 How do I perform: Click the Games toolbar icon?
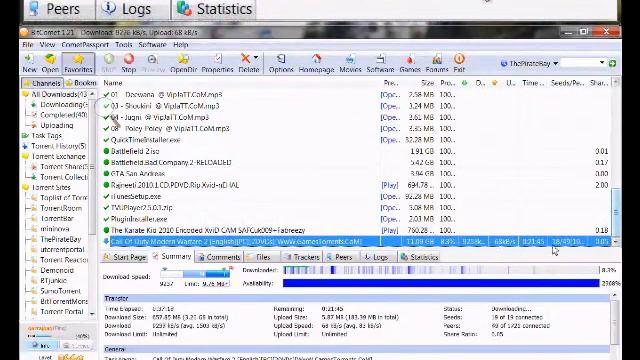click(410, 63)
